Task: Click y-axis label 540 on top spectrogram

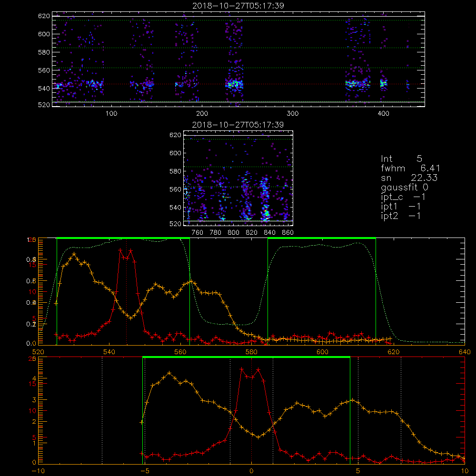Action: [44, 89]
